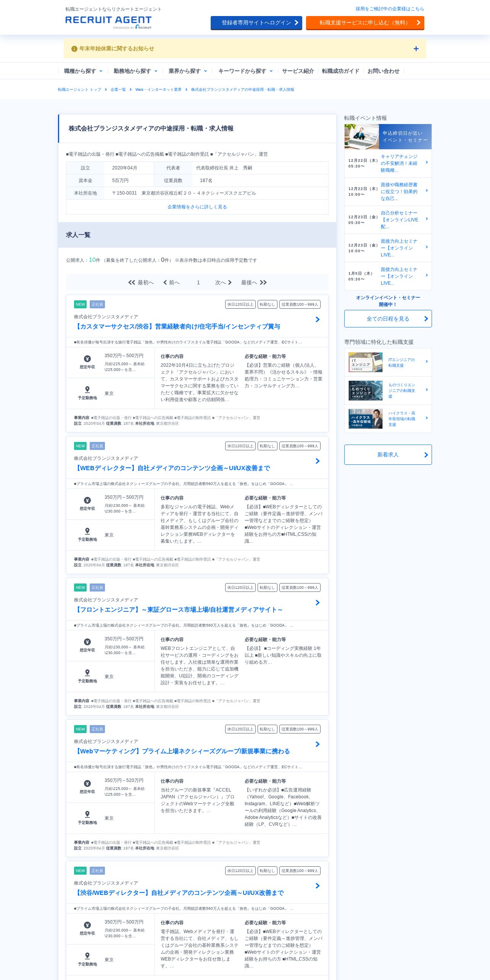
Task: Open 【フロントエンジニア】 job title link
Action: tap(178, 610)
